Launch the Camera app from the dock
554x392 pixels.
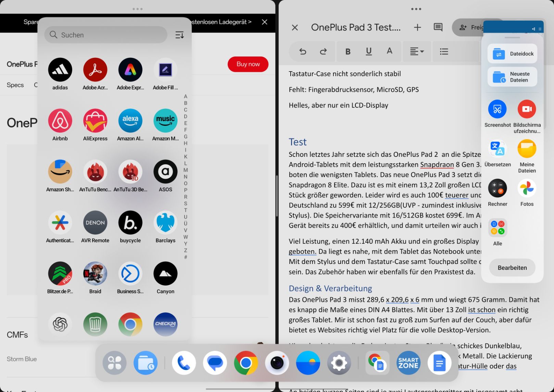pos(277,363)
